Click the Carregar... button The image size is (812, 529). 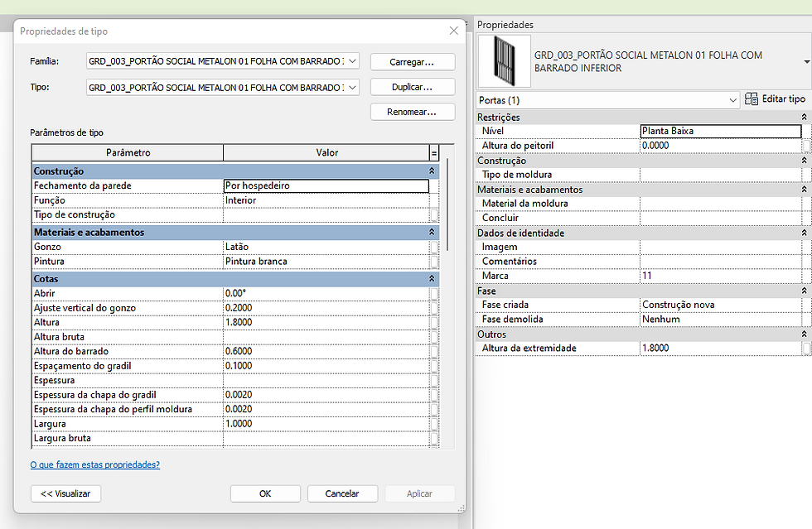pyautogui.click(x=413, y=61)
